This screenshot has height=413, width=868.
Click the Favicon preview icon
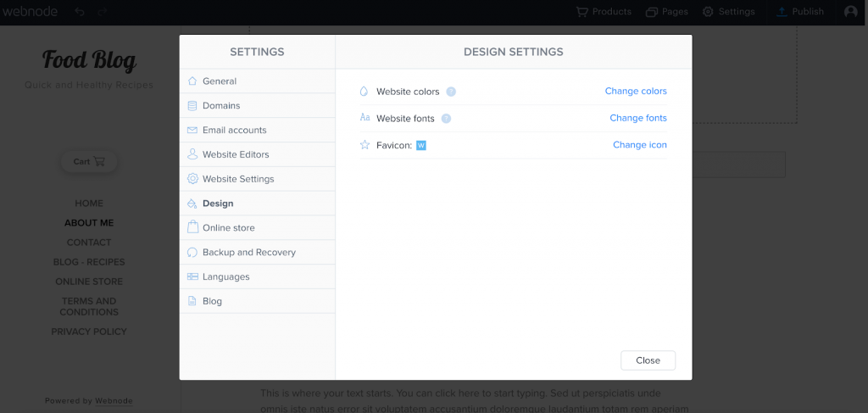(421, 145)
